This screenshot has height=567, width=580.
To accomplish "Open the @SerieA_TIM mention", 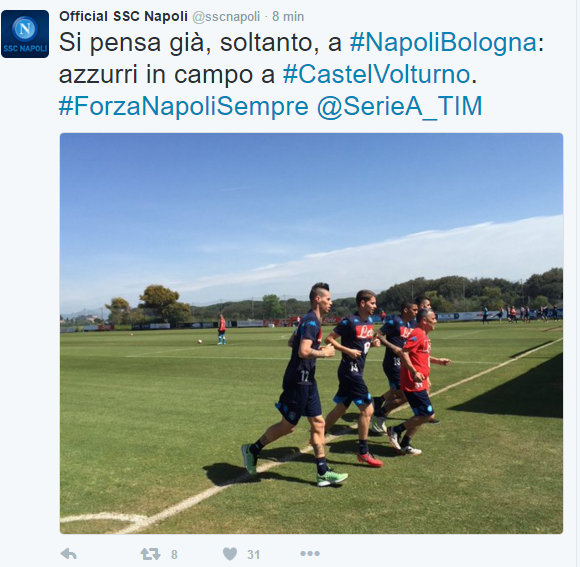I will point(400,107).
